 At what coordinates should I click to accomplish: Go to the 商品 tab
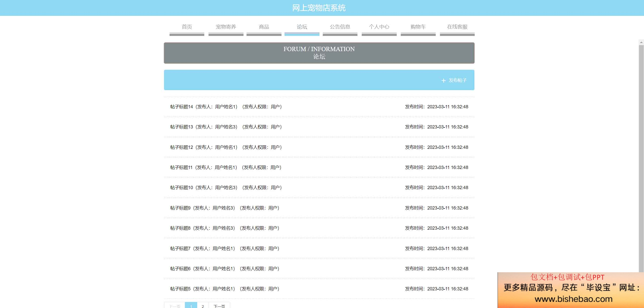click(264, 27)
